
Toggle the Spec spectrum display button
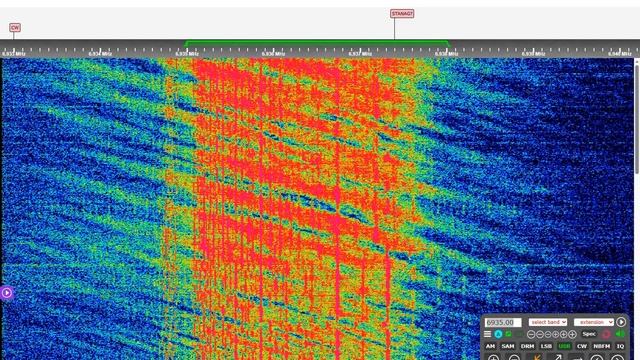(589, 334)
